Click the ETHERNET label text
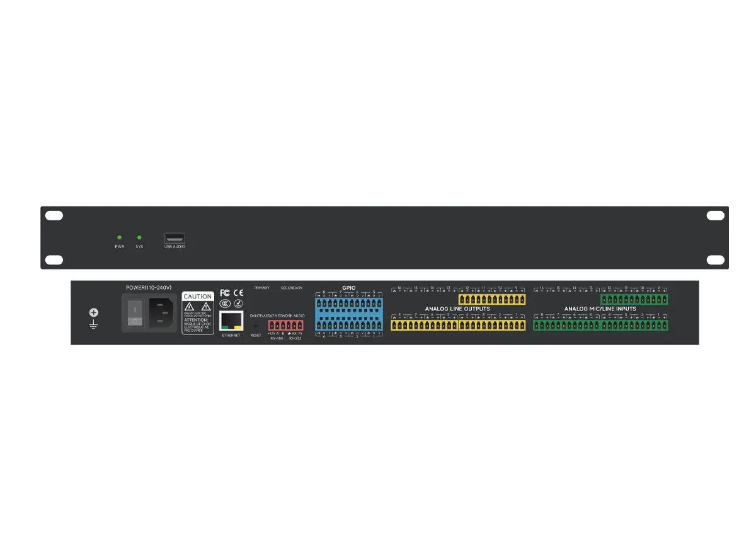Image resolution: width=756 pixels, height=551 pixels. coord(231,336)
